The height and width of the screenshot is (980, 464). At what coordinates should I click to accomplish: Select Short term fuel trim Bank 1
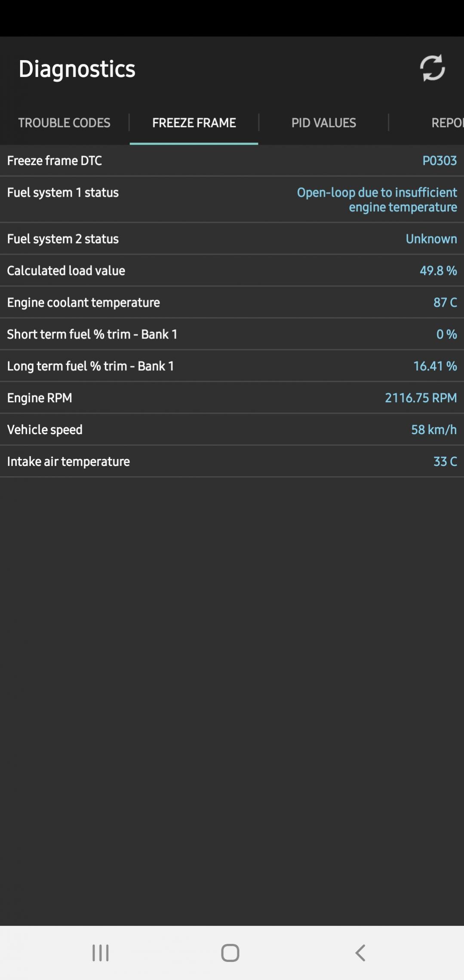pos(232,334)
